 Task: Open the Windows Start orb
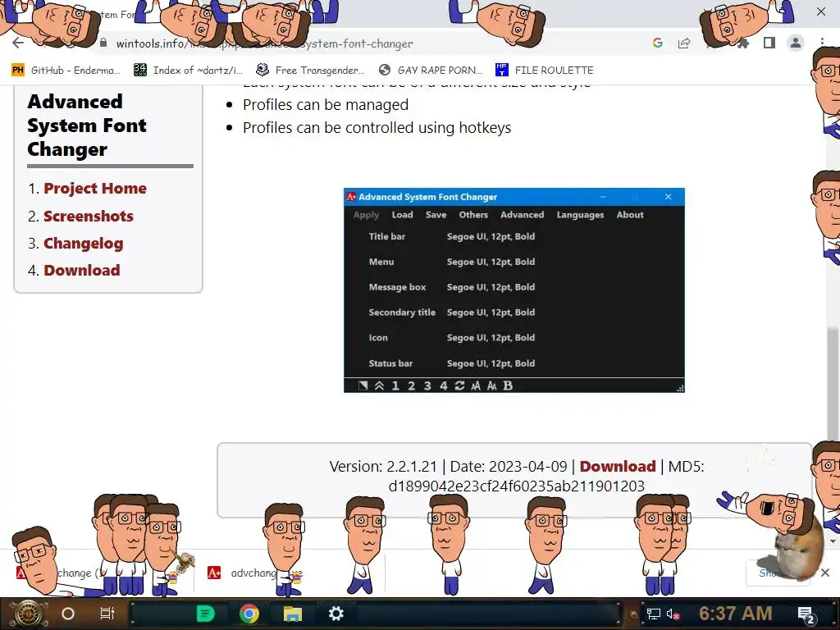coord(28,614)
